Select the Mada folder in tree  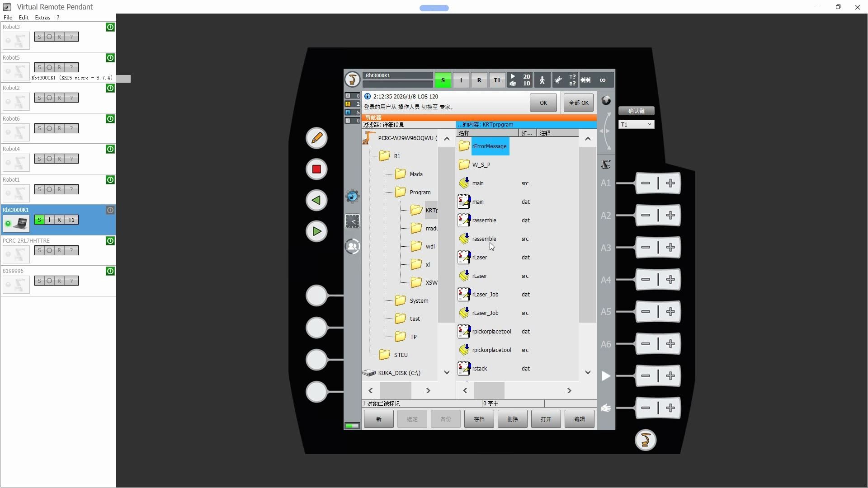[x=409, y=174]
